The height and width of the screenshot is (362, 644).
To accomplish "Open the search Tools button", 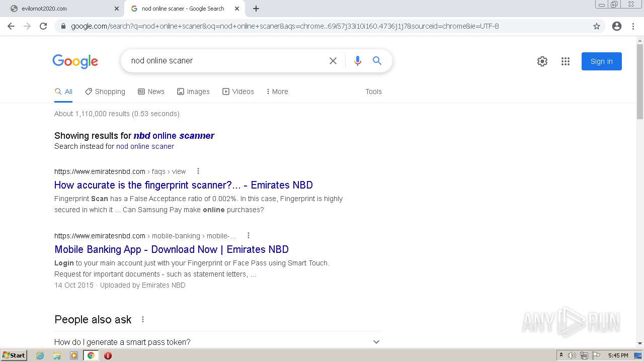I will 373,92.
